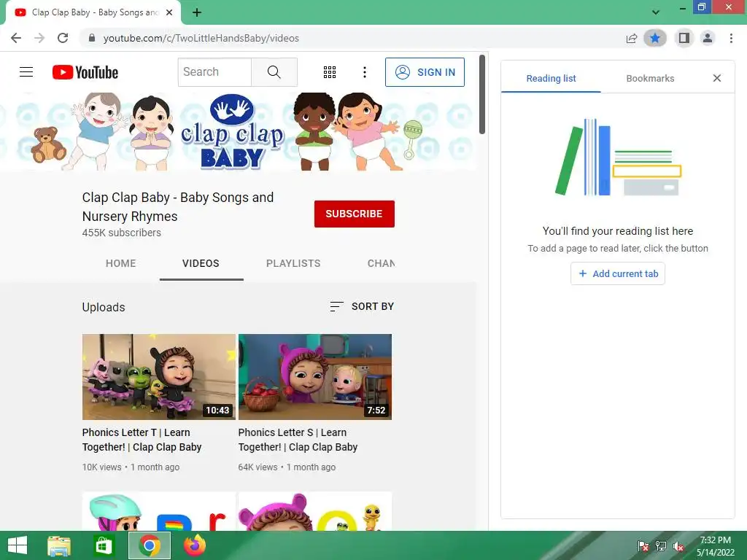The width and height of the screenshot is (747, 560).
Task: Open the YouTube apps grid icon
Action: [x=330, y=72]
